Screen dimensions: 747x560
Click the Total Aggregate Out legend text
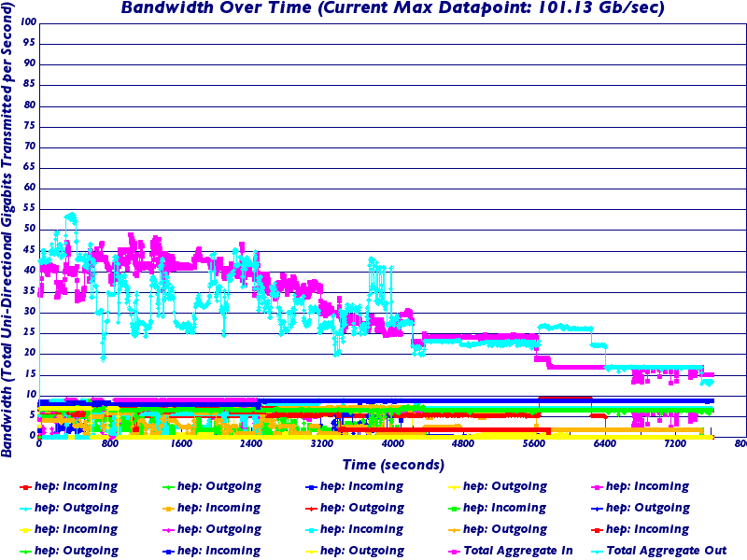click(x=666, y=551)
